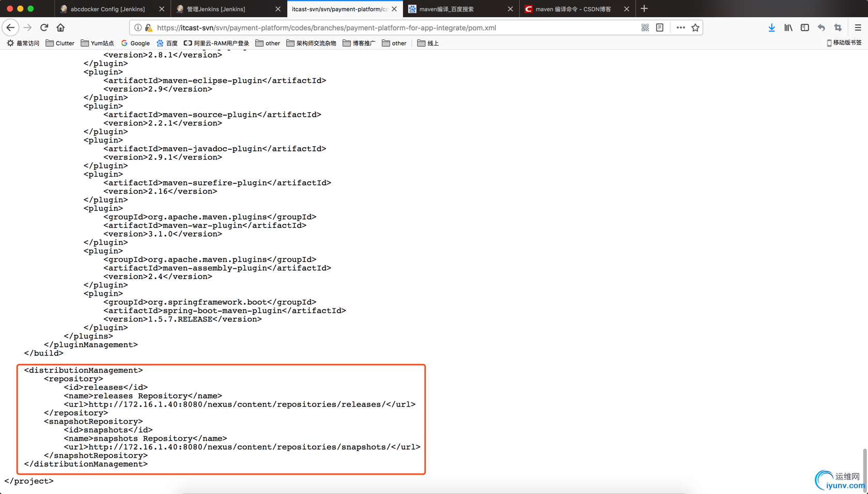
Task: Open the QR code icon in address bar
Action: [x=645, y=27]
